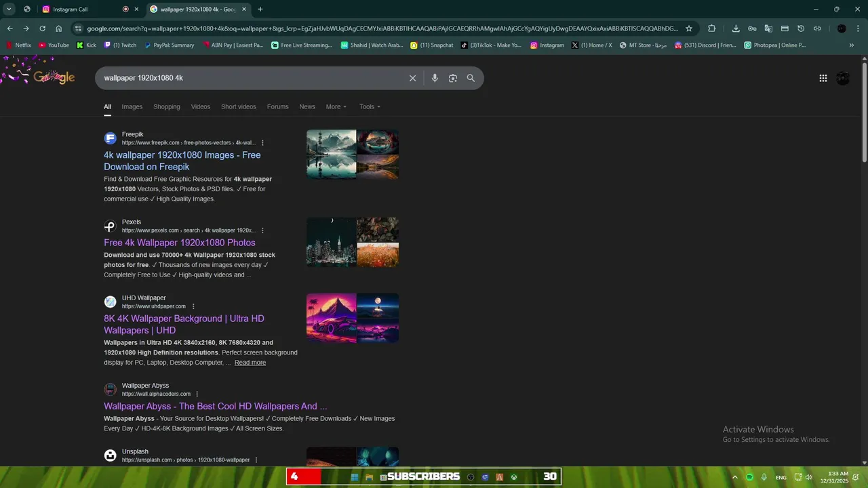This screenshot has height=488, width=868.
Task: Clear the search box with the X
Action: (x=412, y=78)
